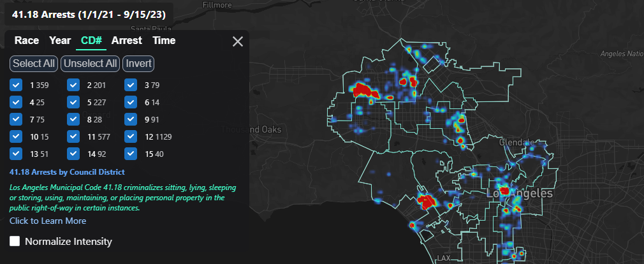Click the red hotspot near Los Angeles label
Viewport: 644px width, 264px height.
[504, 190]
